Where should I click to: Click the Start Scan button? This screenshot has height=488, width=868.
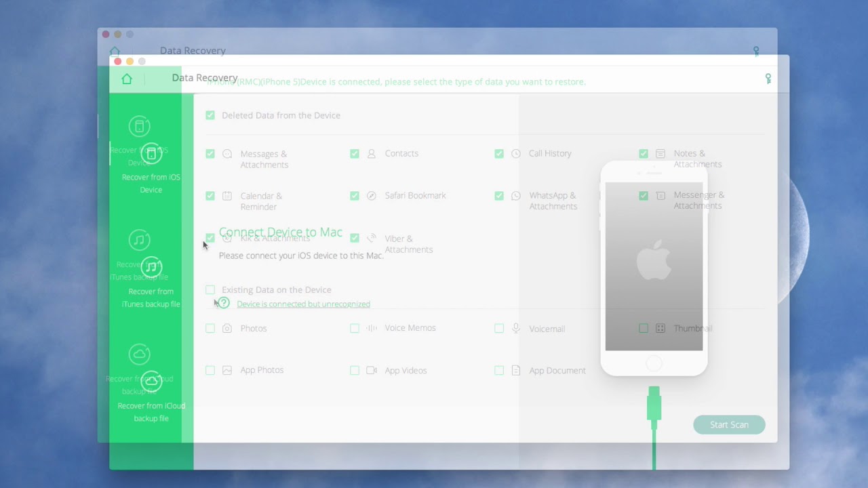coord(729,425)
